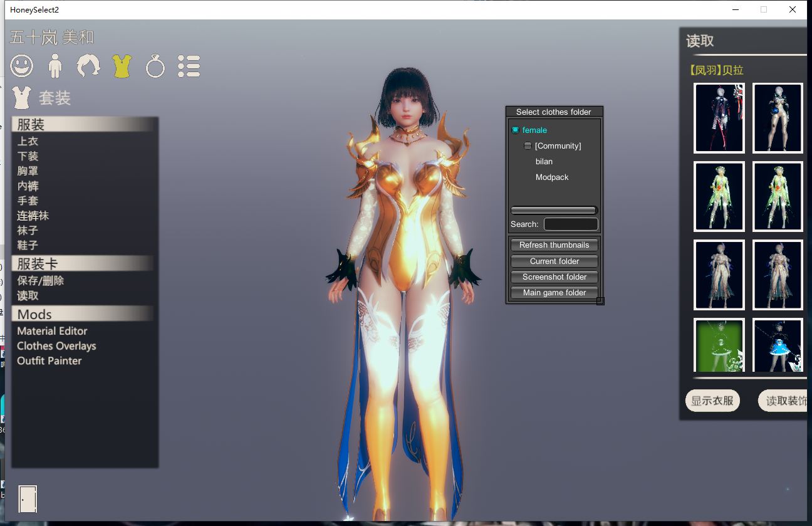Select the Modpack folder

552,177
